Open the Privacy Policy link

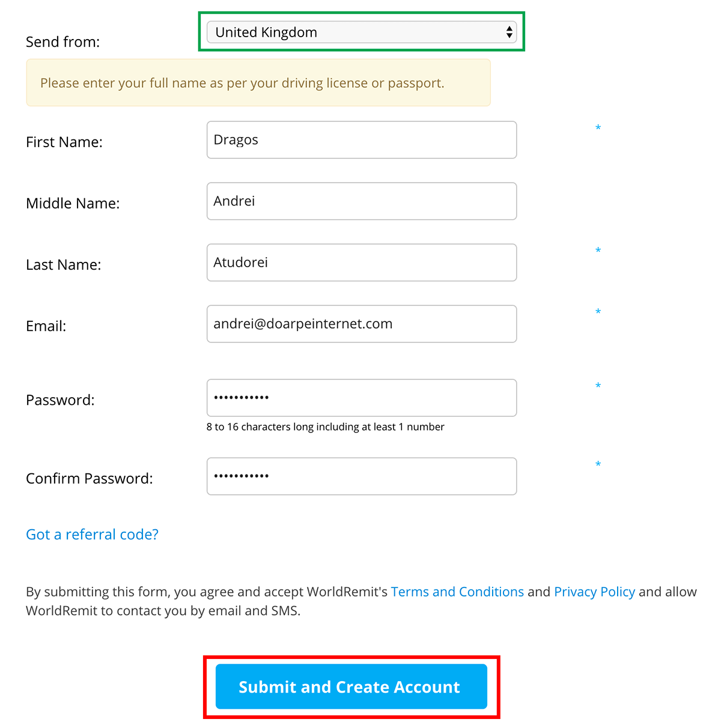(594, 592)
